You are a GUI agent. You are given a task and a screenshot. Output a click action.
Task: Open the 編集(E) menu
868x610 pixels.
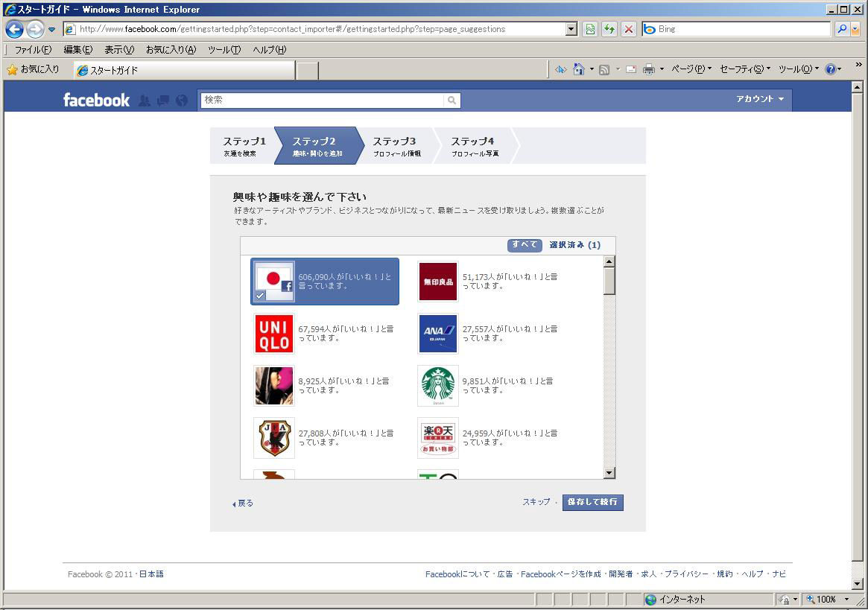click(x=78, y=50)
